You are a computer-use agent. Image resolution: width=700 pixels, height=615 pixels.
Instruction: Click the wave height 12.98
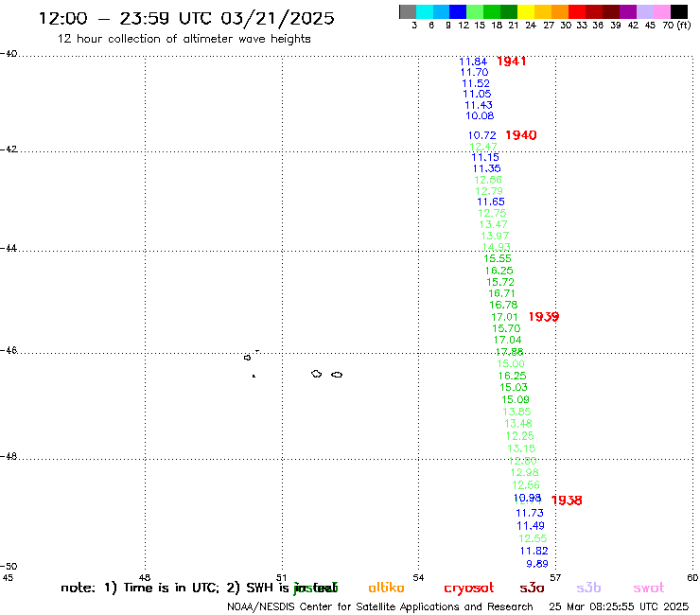click(x=525, y=472)
